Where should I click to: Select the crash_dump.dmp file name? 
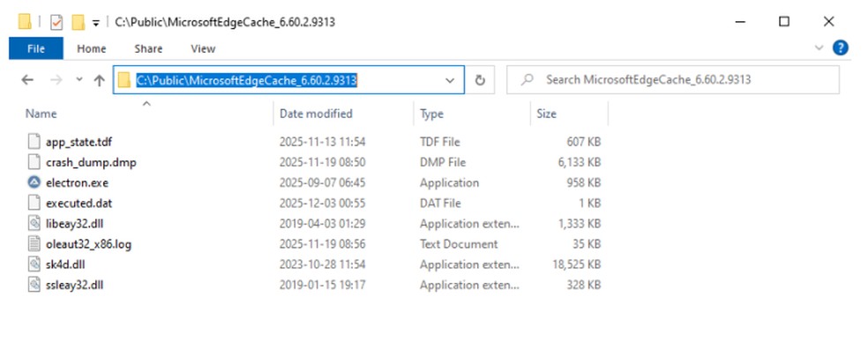(x=91, y=162)
